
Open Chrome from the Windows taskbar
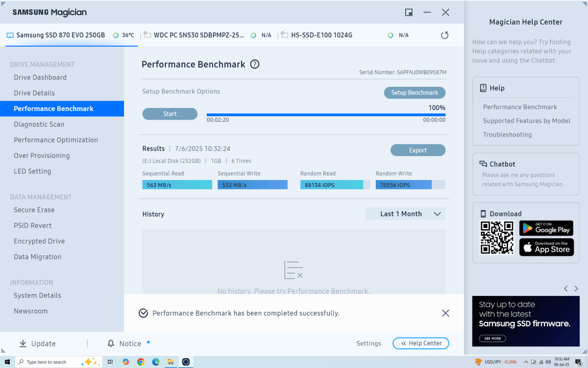click(141, 362)
